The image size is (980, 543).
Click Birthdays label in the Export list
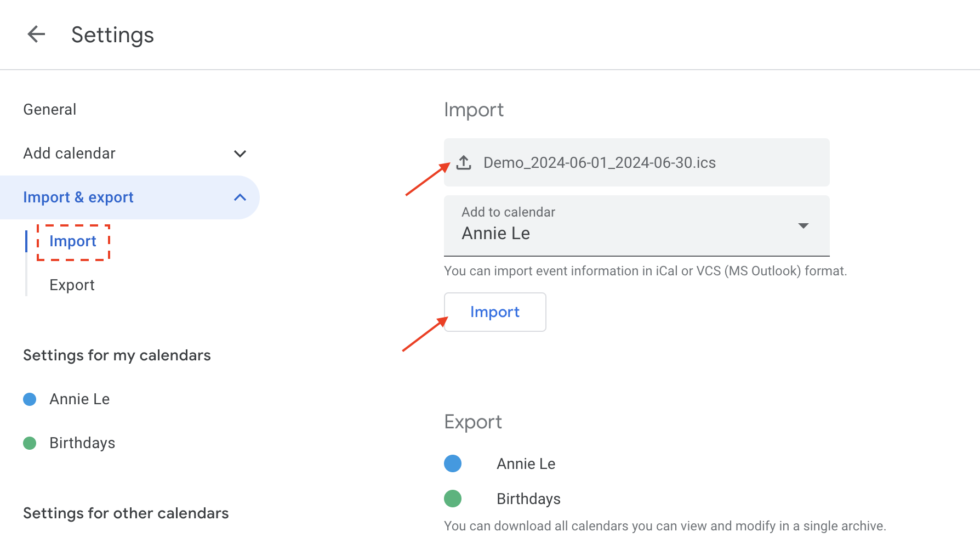coord(528,499)
